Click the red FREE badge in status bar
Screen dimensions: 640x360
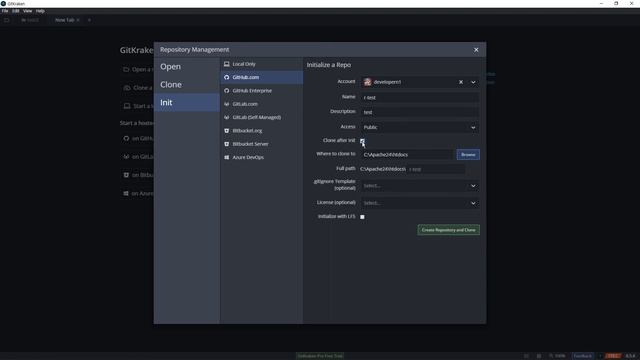(x=613, y=356)
